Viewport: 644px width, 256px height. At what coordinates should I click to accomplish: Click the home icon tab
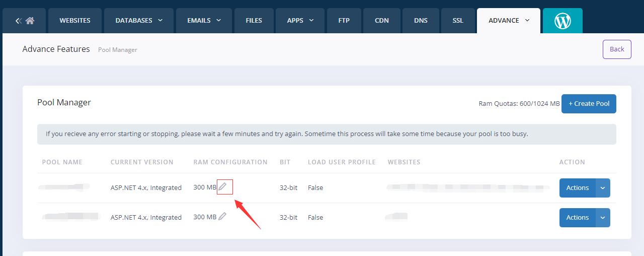click(x=30, y=21)
